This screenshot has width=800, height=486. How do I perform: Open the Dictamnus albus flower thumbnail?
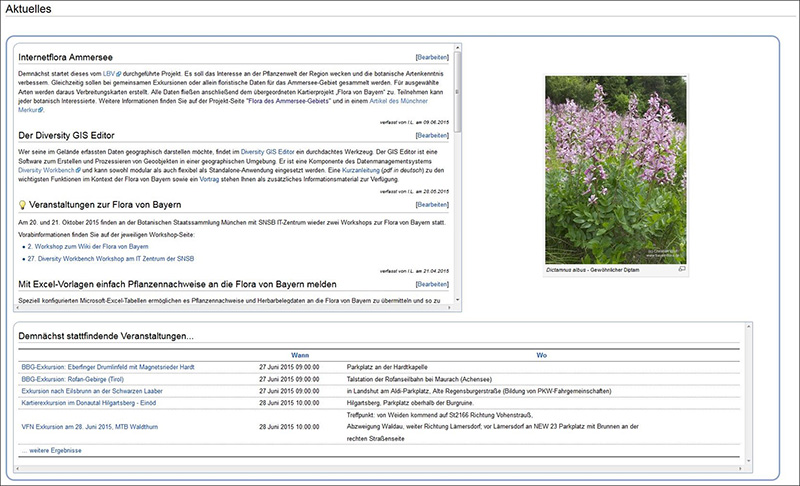tap(616, 170)
